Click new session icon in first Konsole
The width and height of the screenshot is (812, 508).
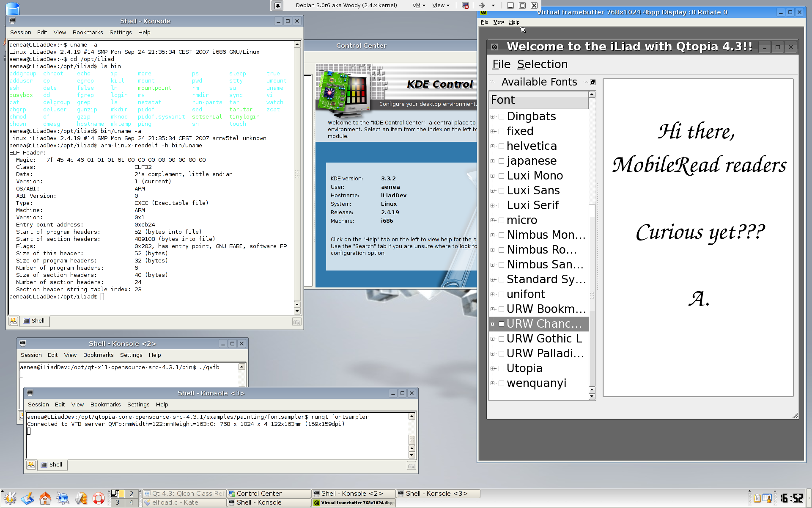[14, 321]
